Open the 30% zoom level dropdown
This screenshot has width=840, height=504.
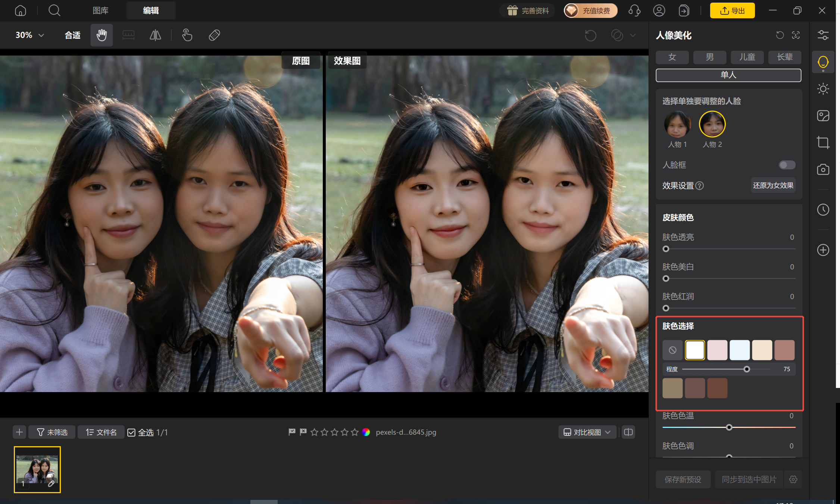[x=30, y=35]
